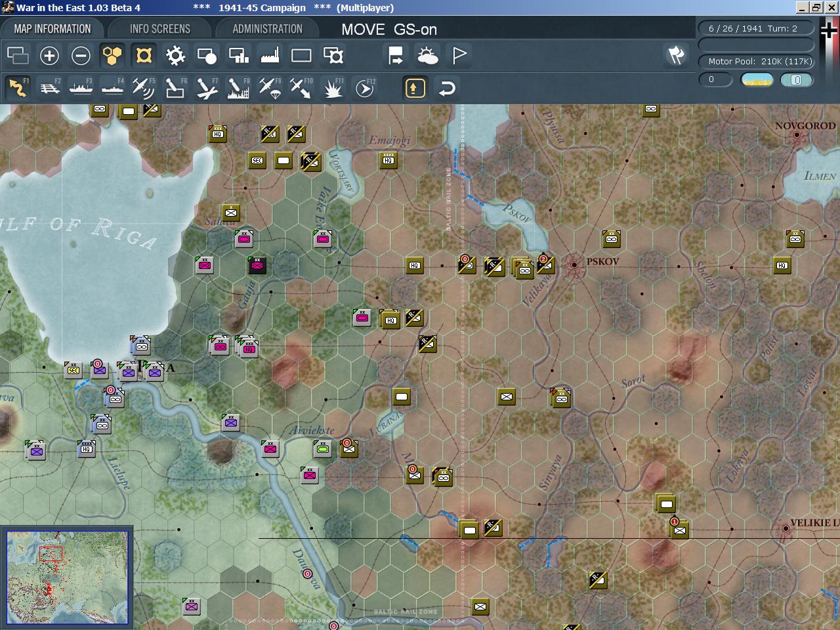The height and width of the screenshot is (630, 840).
Task: Select the green unit counter near Aiviekste
Action: pos(322,449)
